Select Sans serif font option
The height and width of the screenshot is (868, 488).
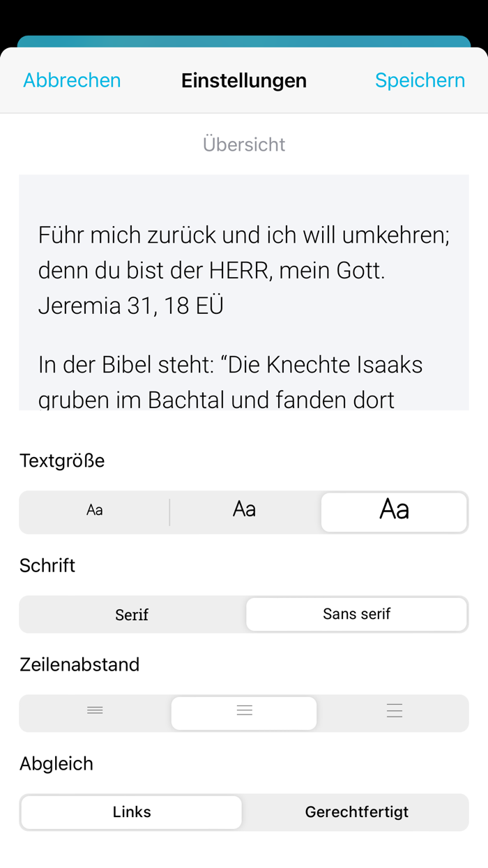pos(357,615)
